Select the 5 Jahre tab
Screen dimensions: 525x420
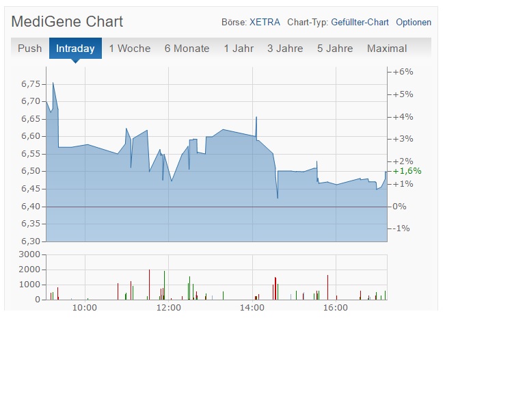click(335, 49)
